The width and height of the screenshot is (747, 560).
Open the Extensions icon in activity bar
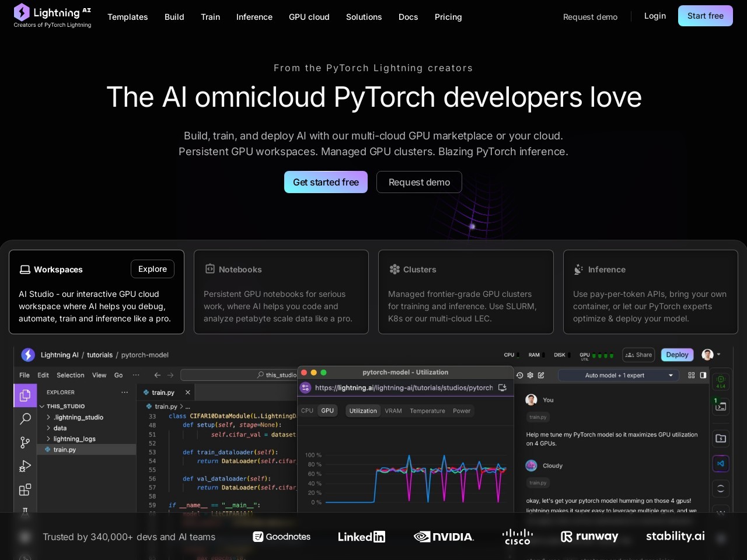tap(25, 490)
